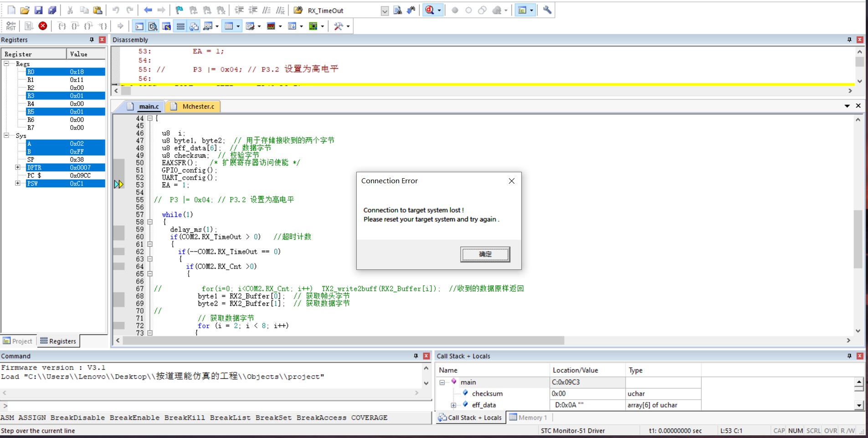
Task: Click the editor horizontal scrollbar thumb
Action: click(344, 340)
